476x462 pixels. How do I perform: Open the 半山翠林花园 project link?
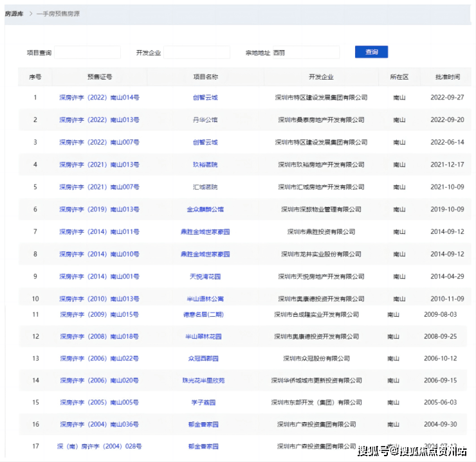pyautogui.click(x=203, y=337)
